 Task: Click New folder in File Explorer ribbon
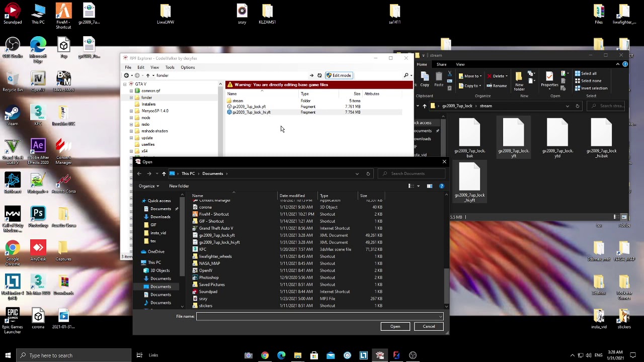pos(519,82)
